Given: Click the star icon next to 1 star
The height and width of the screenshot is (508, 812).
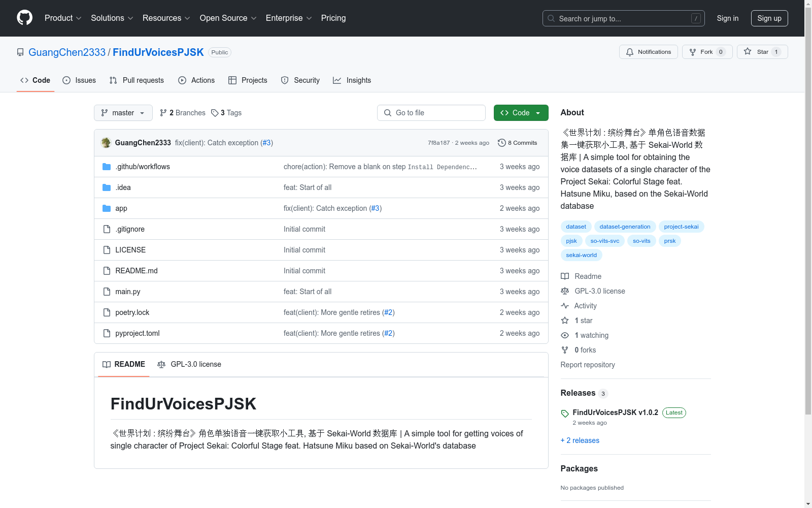Looking at the screenshot, I should click(565, 321).
